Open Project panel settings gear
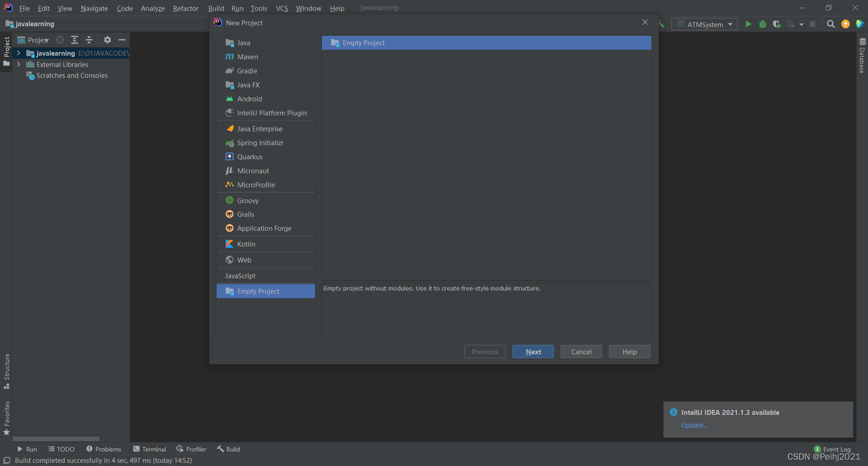868x466 pixels. click(107, 40)
